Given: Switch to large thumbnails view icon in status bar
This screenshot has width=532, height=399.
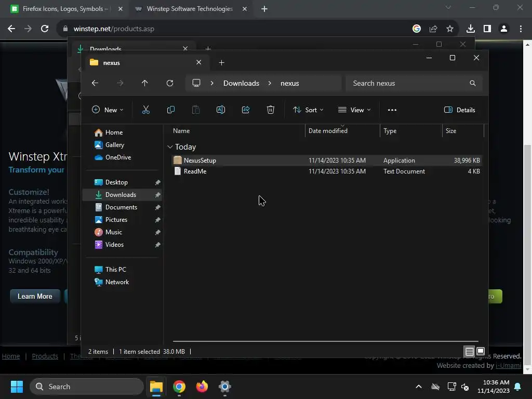Looking at the screenshot, I should (x=481, y=351).
